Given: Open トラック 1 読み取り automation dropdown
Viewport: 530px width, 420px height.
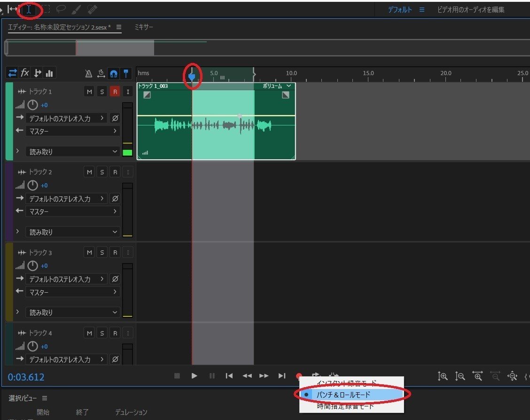Looking at the screenshot, I should (73, 152).
